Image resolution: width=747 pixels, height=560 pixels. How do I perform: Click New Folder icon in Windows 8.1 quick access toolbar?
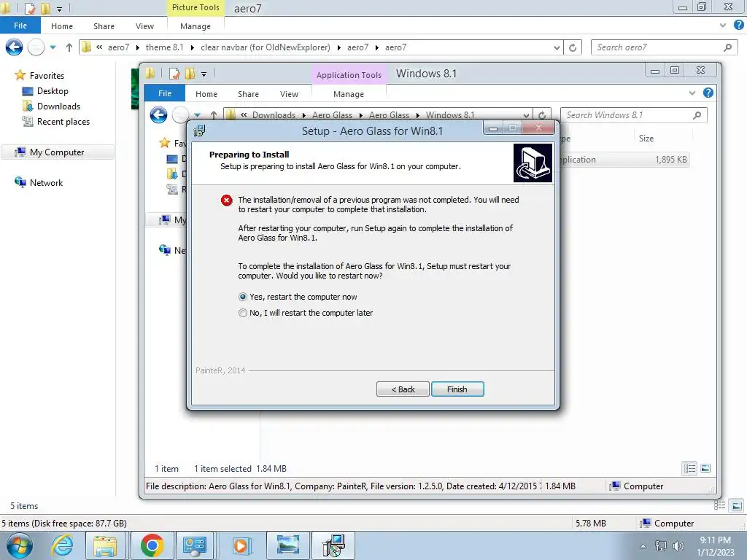pyautogui.click(x=190, y=74)
